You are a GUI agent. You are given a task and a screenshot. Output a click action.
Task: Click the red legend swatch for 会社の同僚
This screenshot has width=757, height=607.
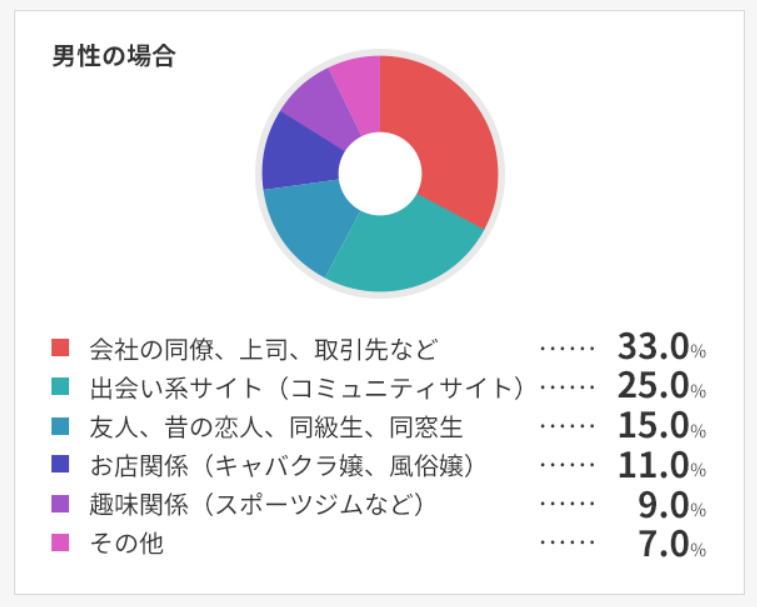pyautogui.click(x=60, y=348)
